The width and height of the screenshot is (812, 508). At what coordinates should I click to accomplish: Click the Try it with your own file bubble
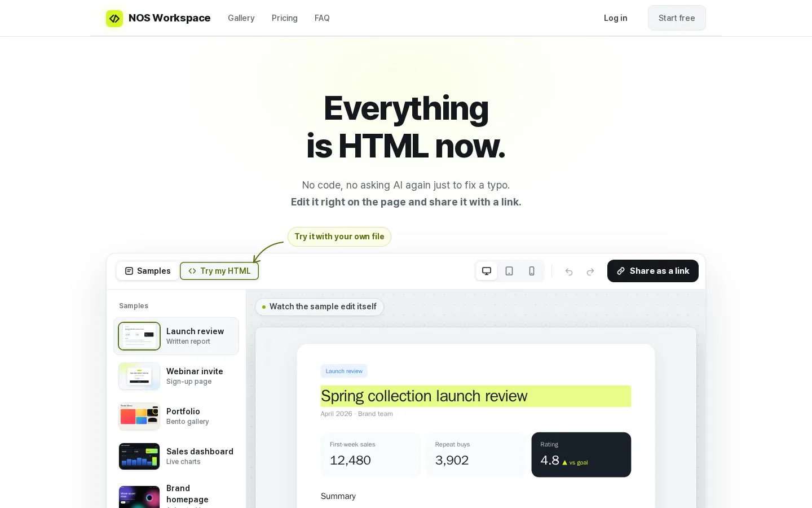click(339, 237)
